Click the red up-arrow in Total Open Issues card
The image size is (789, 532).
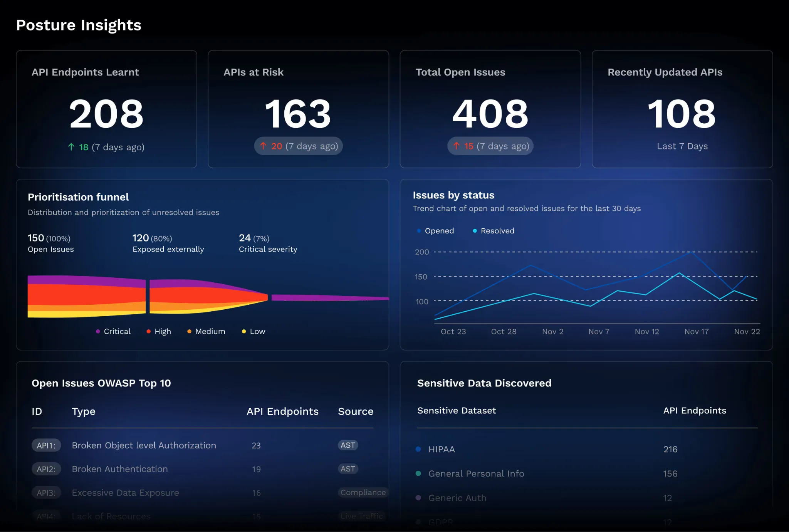(457, 146)
